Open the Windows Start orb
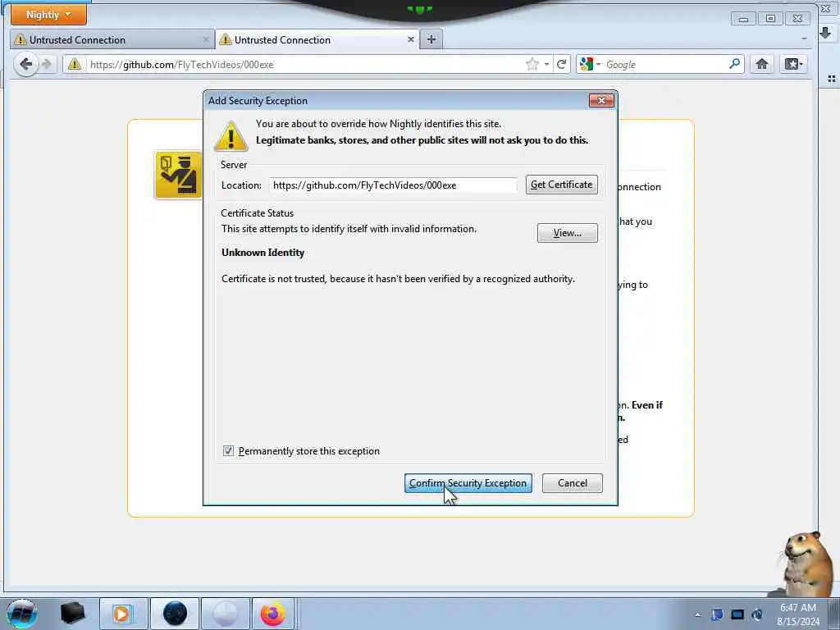 click(22, 614)
